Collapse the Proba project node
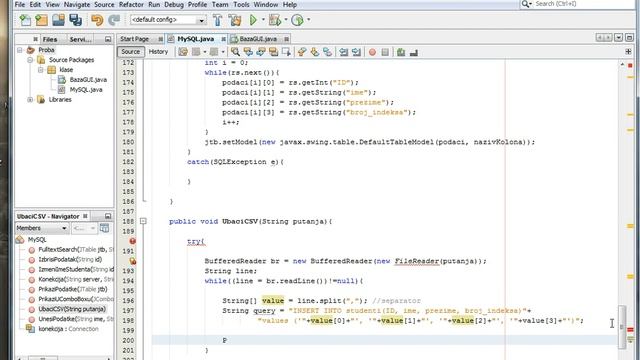This screenshot has width=640, height=360. point(20,50)
